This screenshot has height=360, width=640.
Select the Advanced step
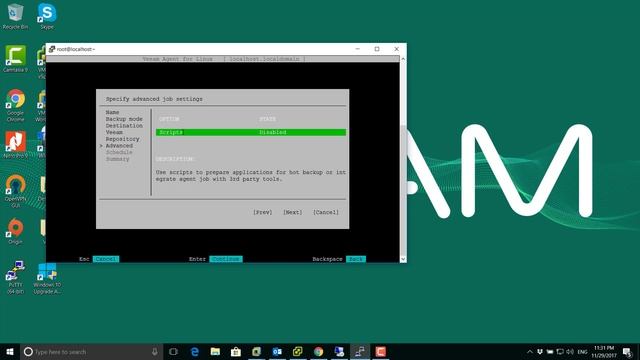pos(119,146)
